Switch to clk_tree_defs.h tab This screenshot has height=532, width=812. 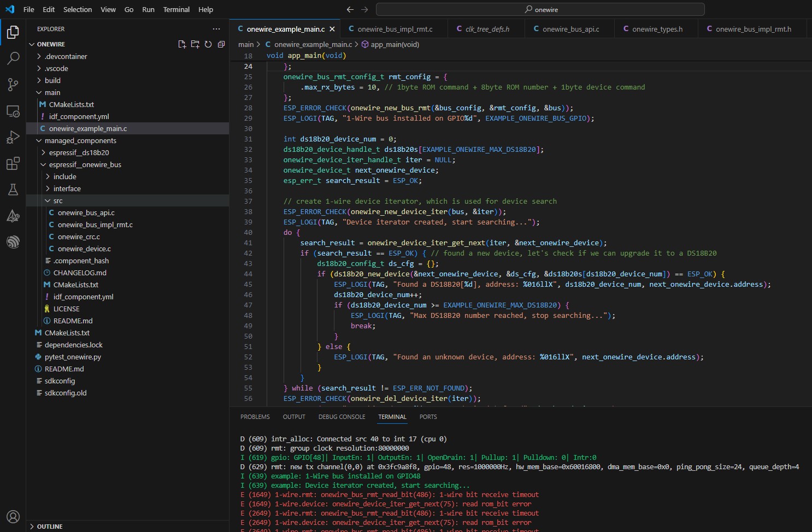[x=487, y=29]
